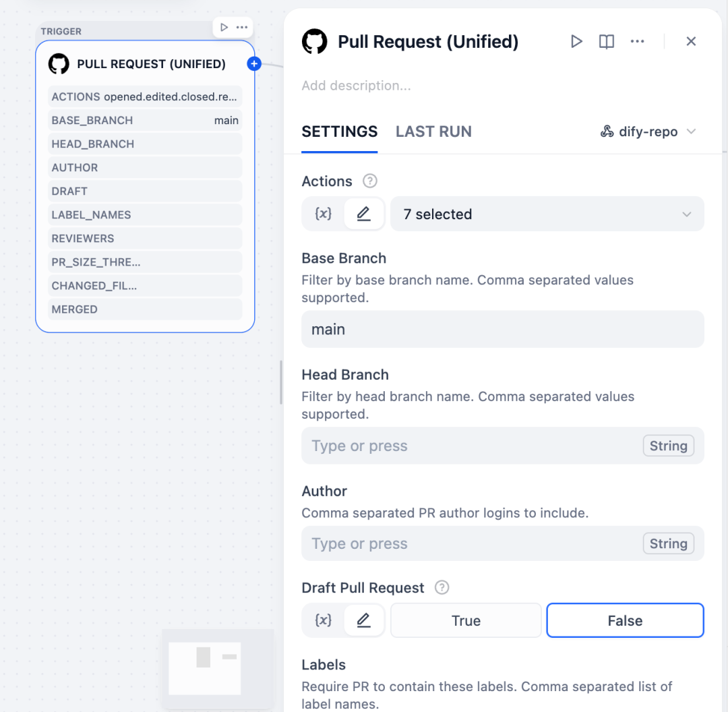Open the ellipsis options menu in panel header
The width and height of the screenshot is (728, 712).
click(637, 41)
